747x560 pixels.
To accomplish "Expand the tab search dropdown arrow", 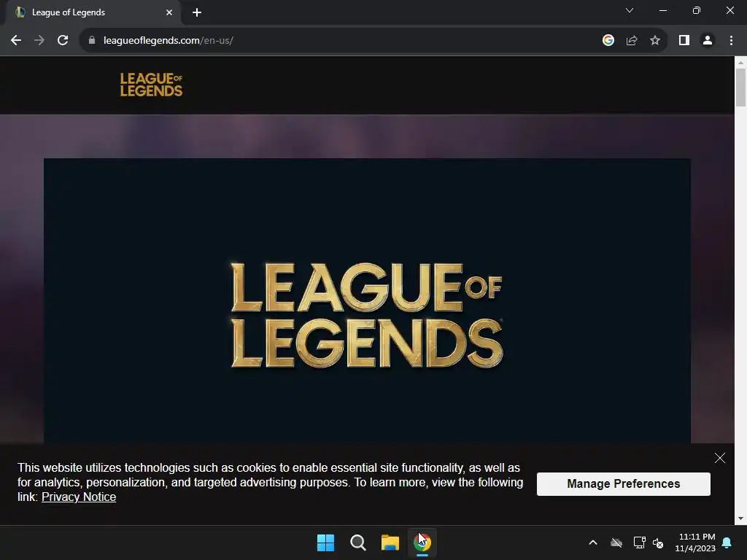I will click(x=630, y=10).
